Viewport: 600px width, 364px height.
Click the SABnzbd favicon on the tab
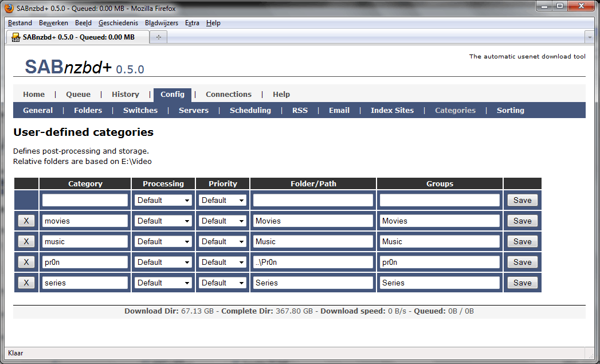15,37
